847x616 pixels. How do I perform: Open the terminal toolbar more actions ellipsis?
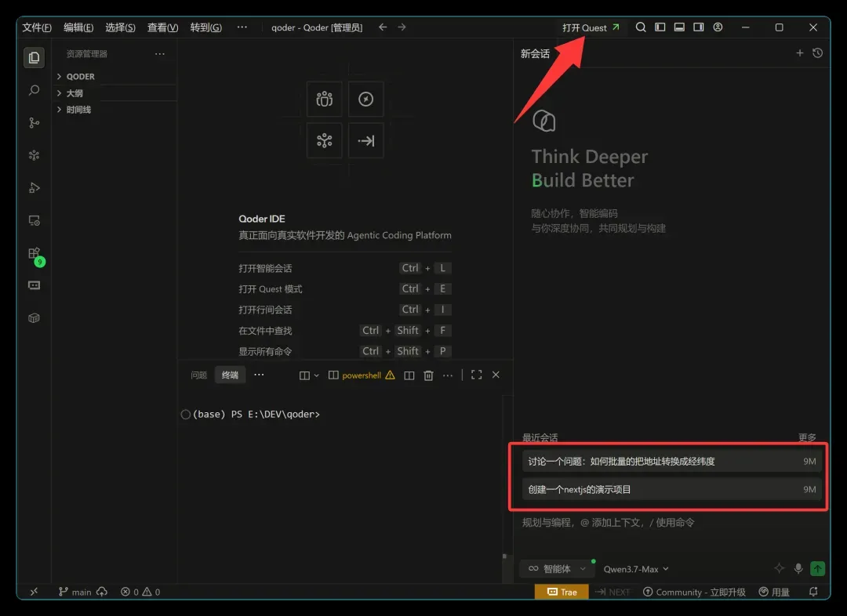click(448, 375)
